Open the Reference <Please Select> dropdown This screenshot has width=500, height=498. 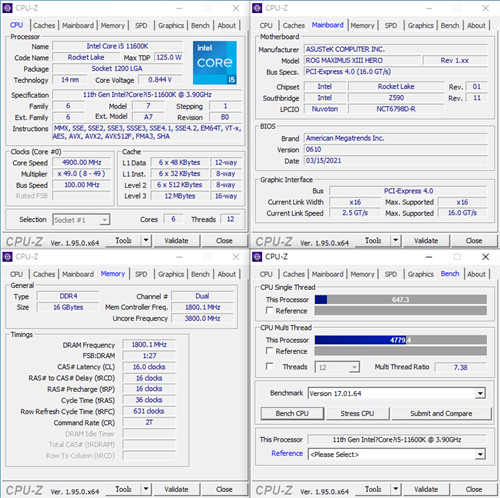click(397, 454)
